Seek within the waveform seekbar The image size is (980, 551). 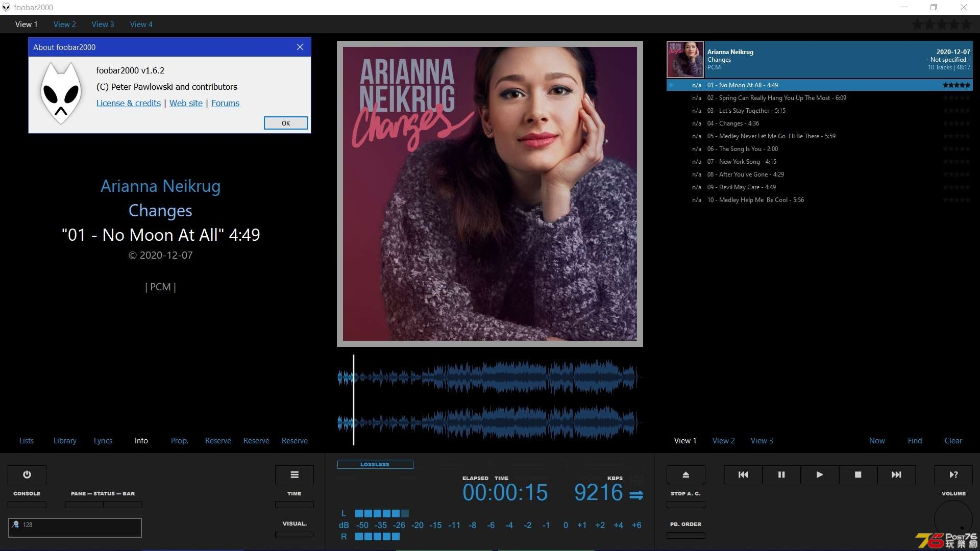(490, 400)
